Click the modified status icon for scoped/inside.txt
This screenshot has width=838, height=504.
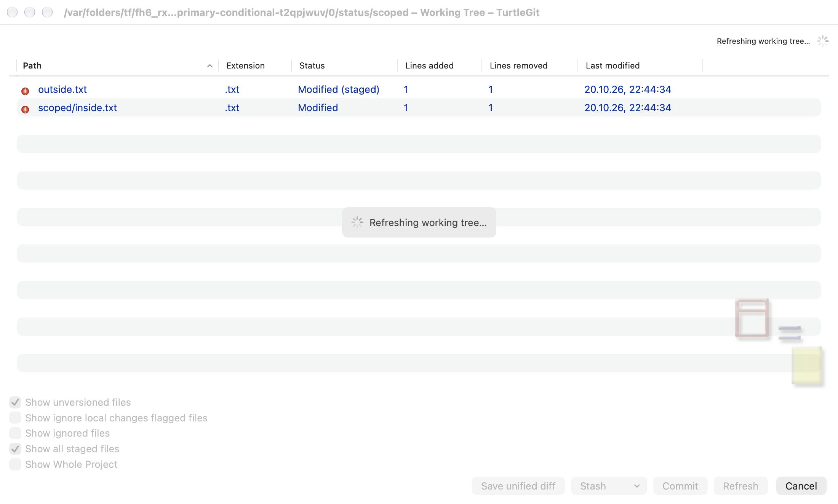tap(25, 109)
